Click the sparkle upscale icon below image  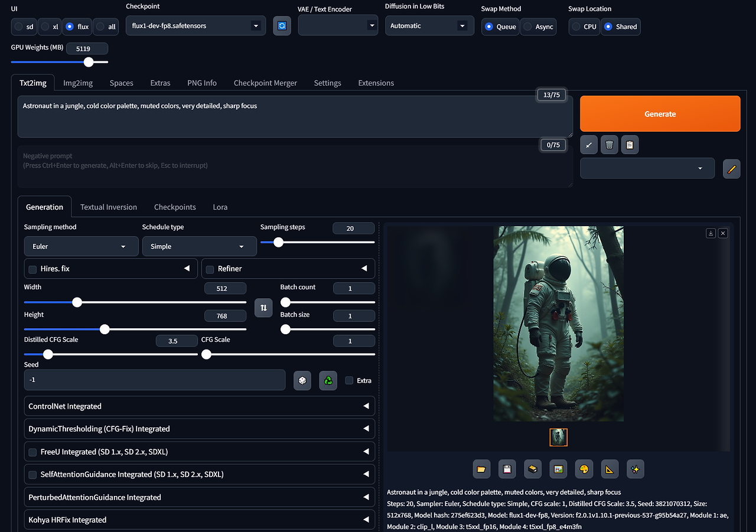tap(636, 469)
